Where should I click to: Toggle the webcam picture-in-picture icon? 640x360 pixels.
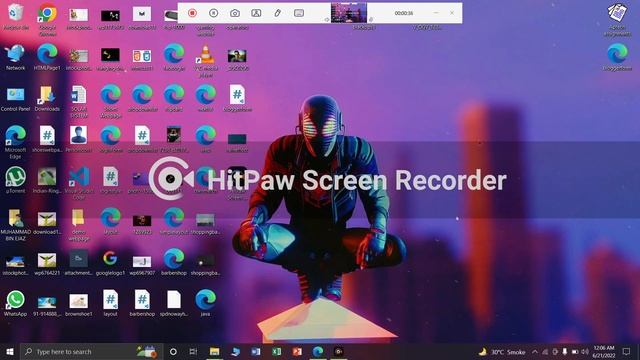pos(256,13)
